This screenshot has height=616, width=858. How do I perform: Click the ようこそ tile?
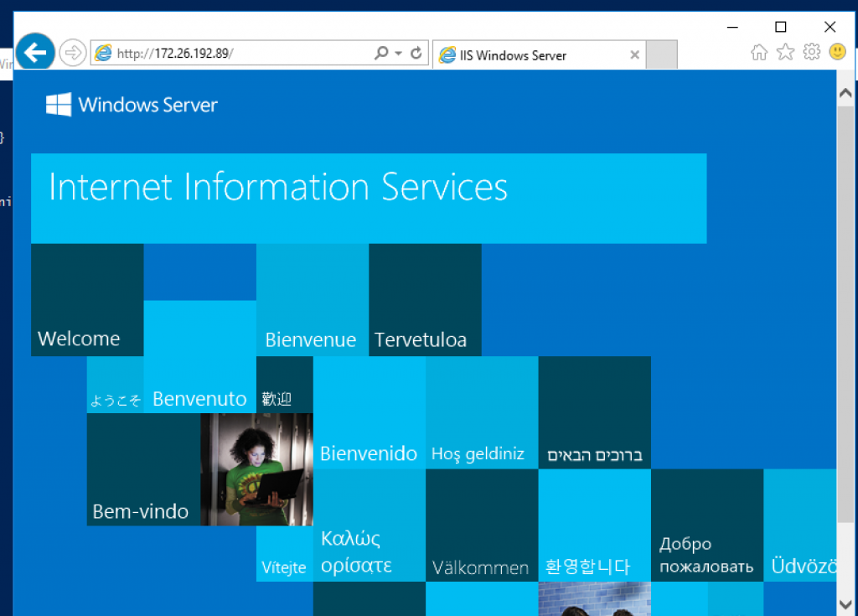(116, 385)
